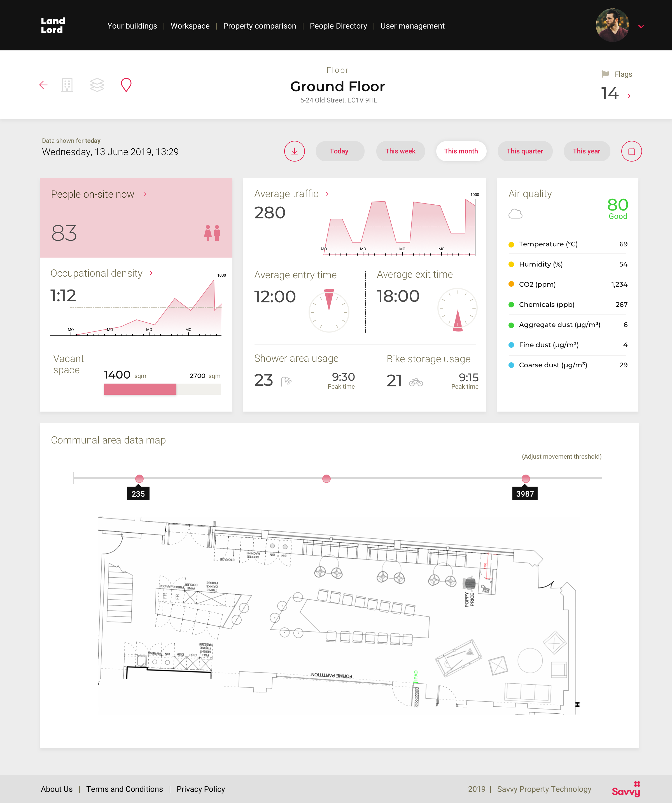Select the floor layers icon
672x803 pixels.
coord(97,85)
